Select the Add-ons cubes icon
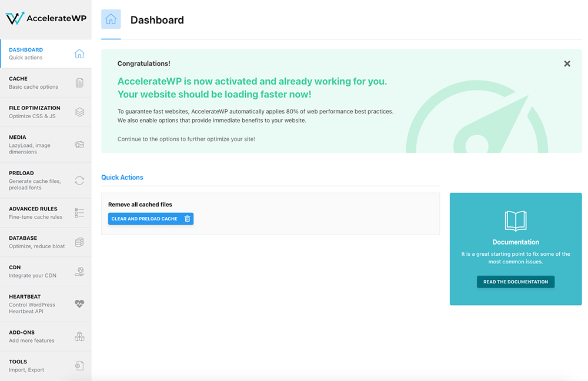The height and width of the screenshot is (381, 588). [80, 336]
